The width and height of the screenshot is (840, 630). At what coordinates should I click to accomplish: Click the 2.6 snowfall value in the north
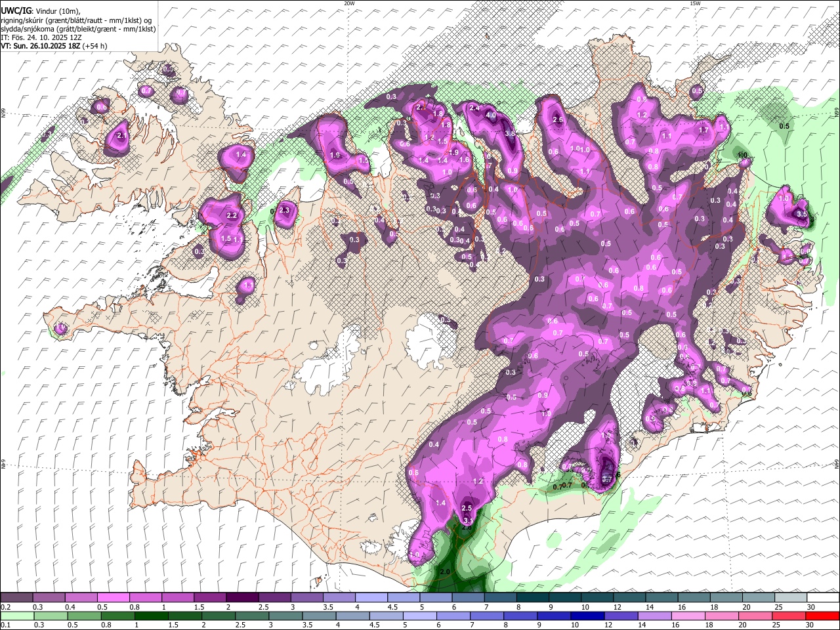coord(558,120)
